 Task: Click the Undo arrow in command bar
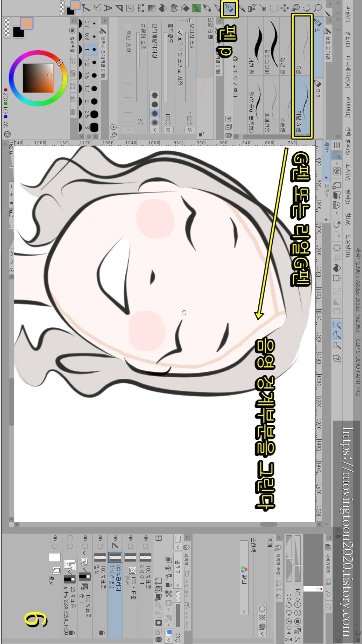click(337, 224)
